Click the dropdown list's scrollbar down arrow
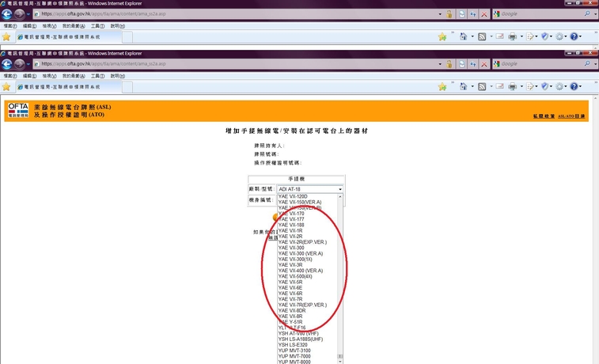This screenshot has width=599, height=364. pyautogui.click(x=341, y=360)
